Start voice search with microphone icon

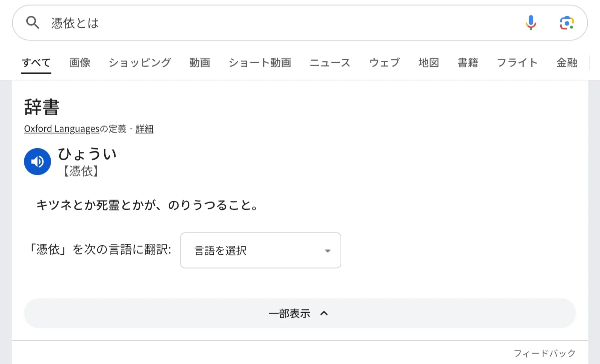click(x=531, y=23)
